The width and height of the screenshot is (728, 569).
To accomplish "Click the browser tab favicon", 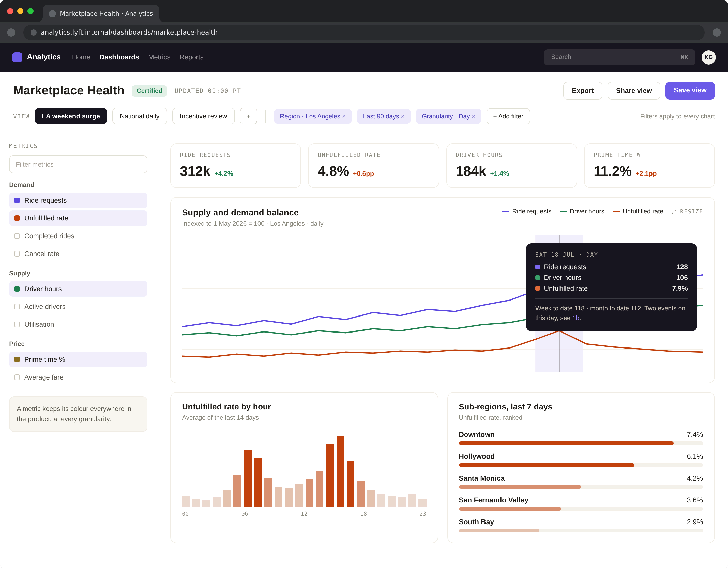I will click(52, 14).
